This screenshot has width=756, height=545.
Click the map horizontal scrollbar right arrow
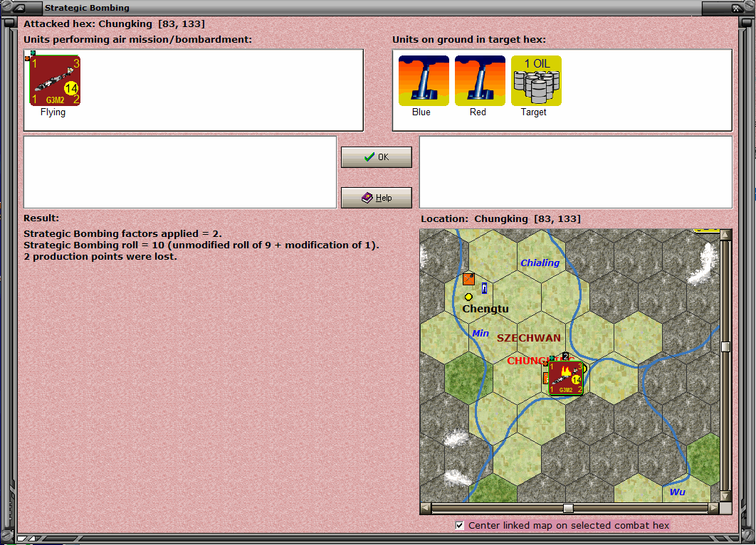coord(713,508)
